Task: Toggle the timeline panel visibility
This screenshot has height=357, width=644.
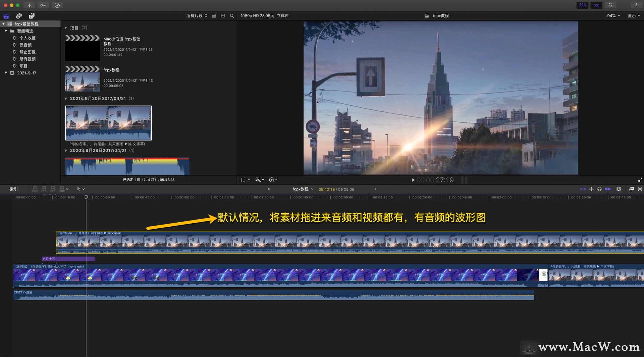Action: point(596,5)
